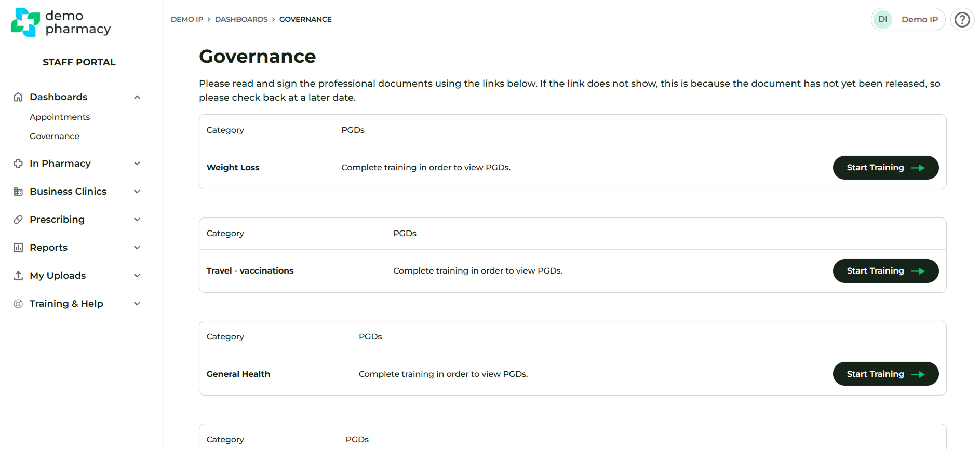The height and width of the screenshot is (449, 980).
Task: Go to DASHBOARDS breadcrumb link
Action: point(241,19)
